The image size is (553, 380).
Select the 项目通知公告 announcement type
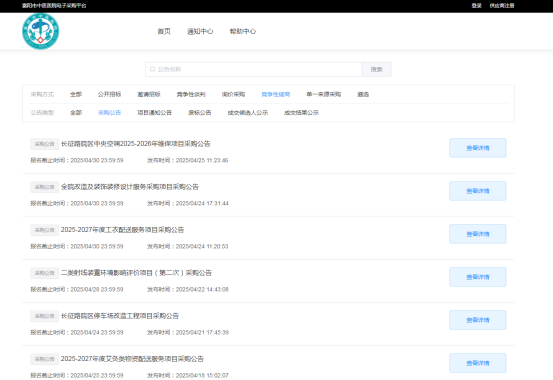point(154,113)
